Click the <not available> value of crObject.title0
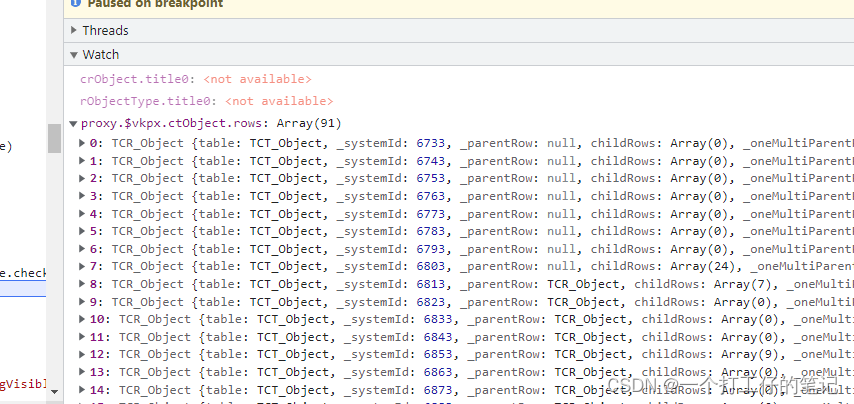Image resolution: width=854 pixels, height=404 pixels. pos(258,79)
